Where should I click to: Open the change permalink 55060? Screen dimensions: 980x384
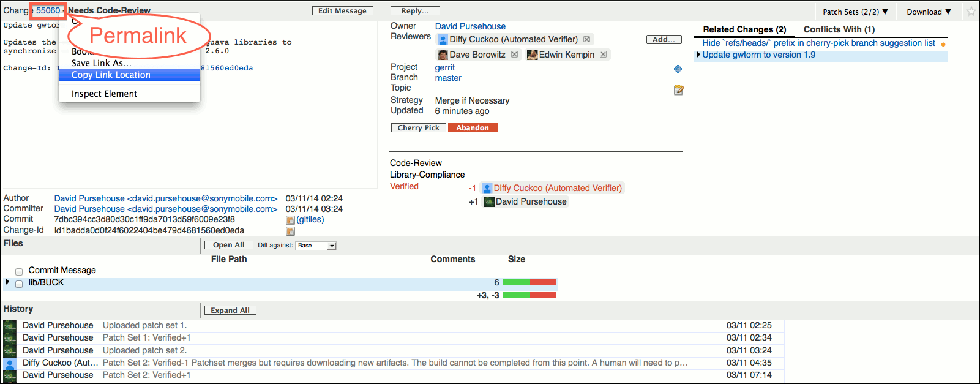tap(47, 10)
